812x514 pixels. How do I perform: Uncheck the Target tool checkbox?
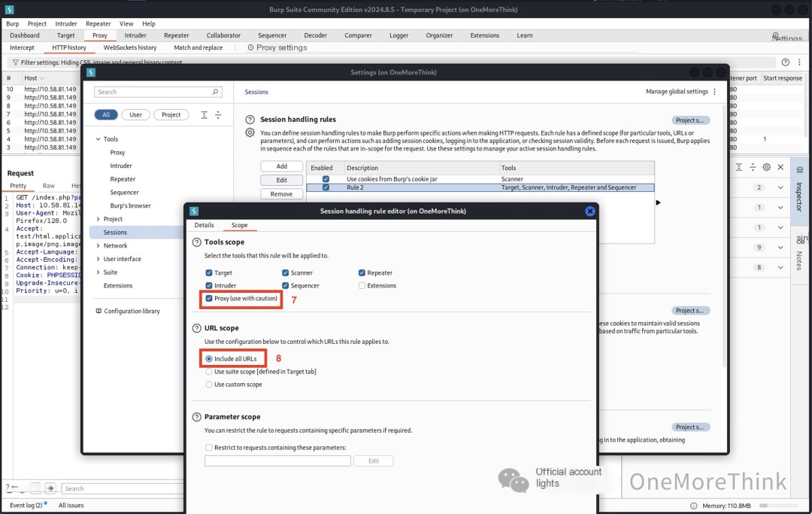(x=209, y=272)
